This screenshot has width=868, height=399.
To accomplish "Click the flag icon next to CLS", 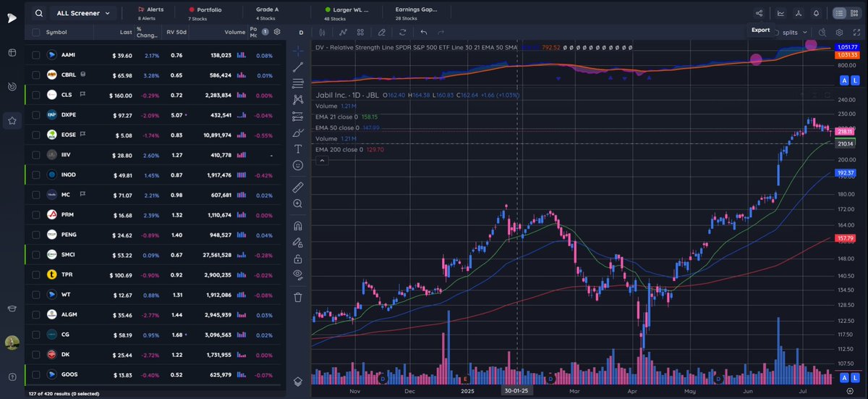I will click(82, 95).
